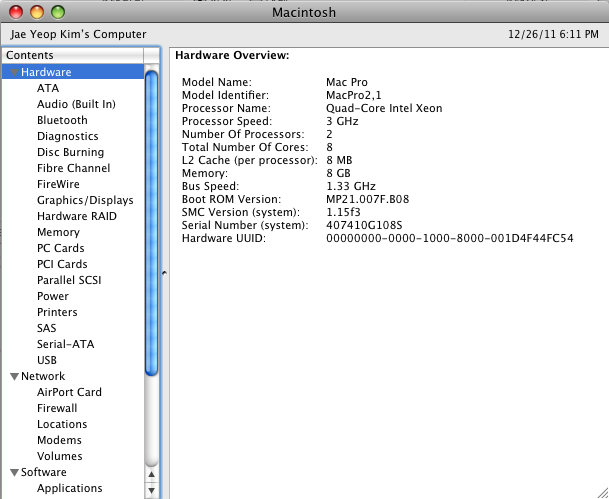Collapse the Network section triangle
The height and width of the screenshot is (499, 609).
click(14, 377)
